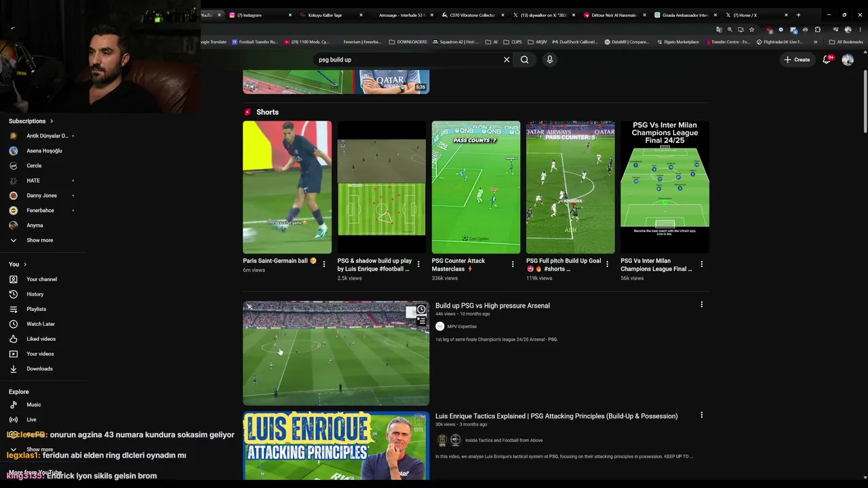Click Watch Later overlay on Arsenal video thumbnail

[421, 310]
